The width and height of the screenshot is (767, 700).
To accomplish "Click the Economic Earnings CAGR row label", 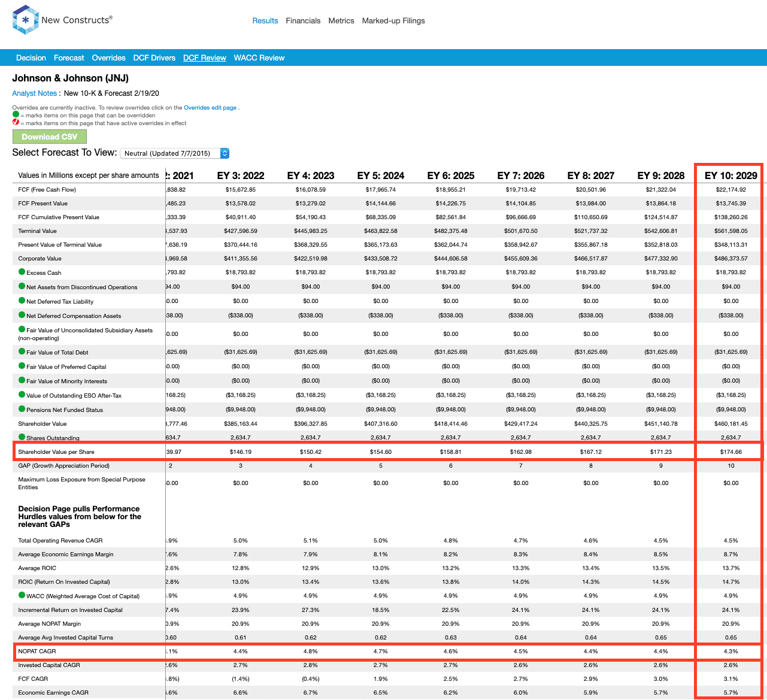I will [53, 692].
